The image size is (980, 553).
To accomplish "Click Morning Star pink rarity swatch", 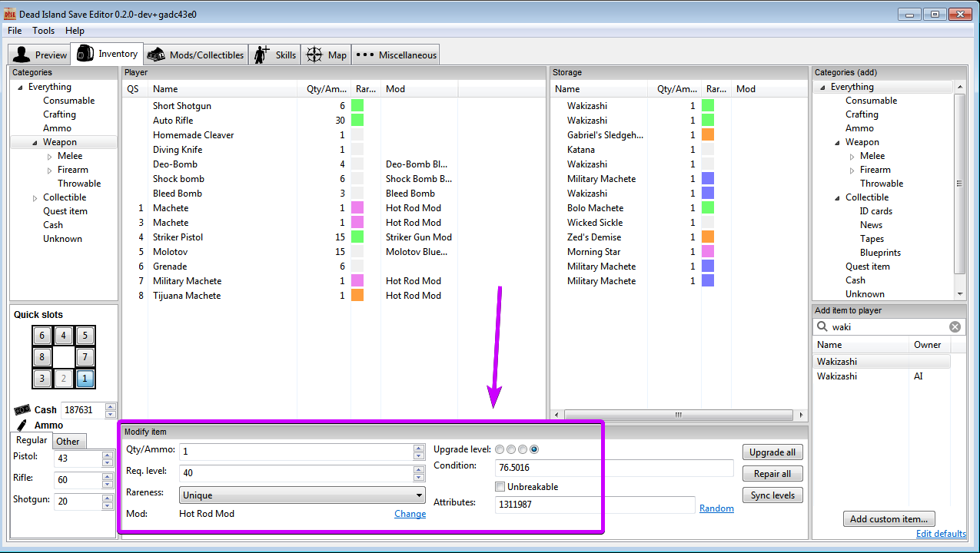I will pos(708,252).
